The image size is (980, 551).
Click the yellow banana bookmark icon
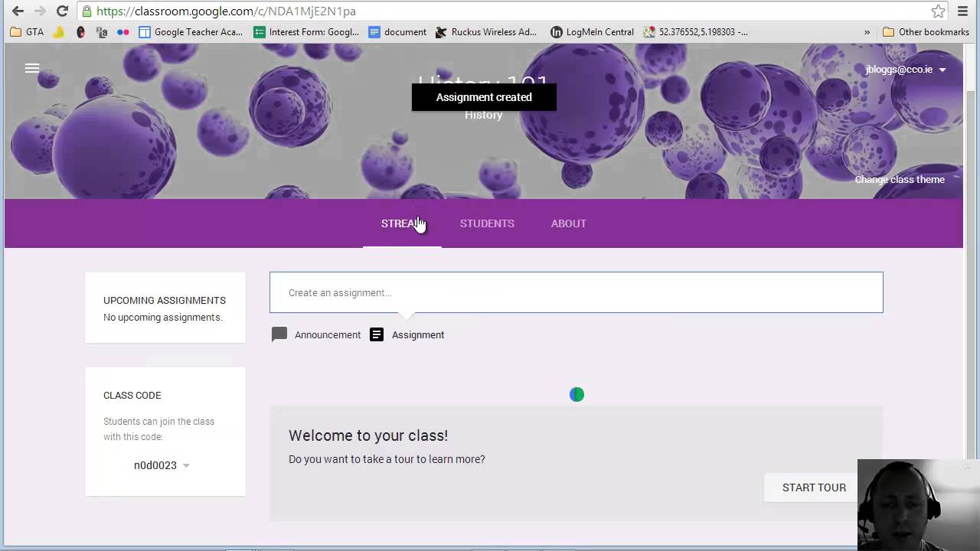click(x=58, y=32)
